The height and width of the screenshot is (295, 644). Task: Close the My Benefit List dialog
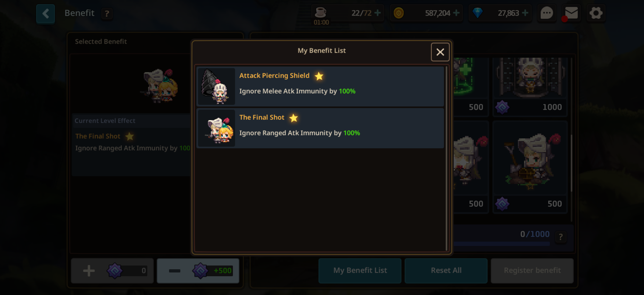pos(440,52)
